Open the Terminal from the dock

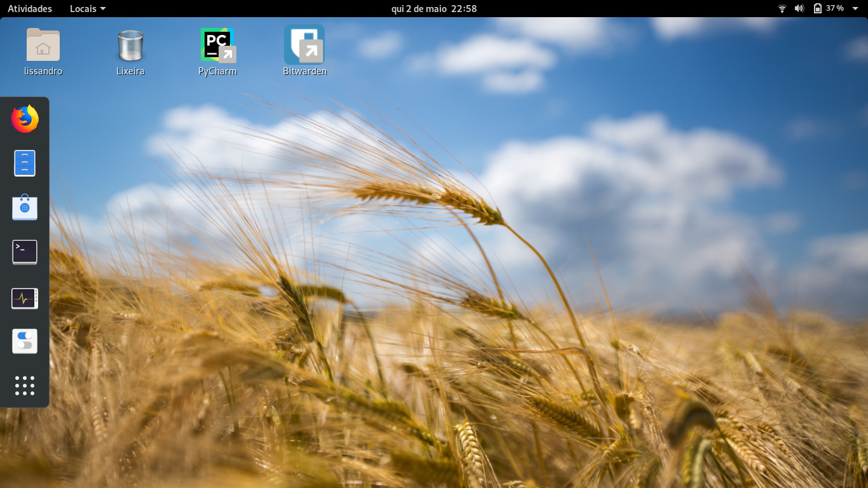pos(25,252)
